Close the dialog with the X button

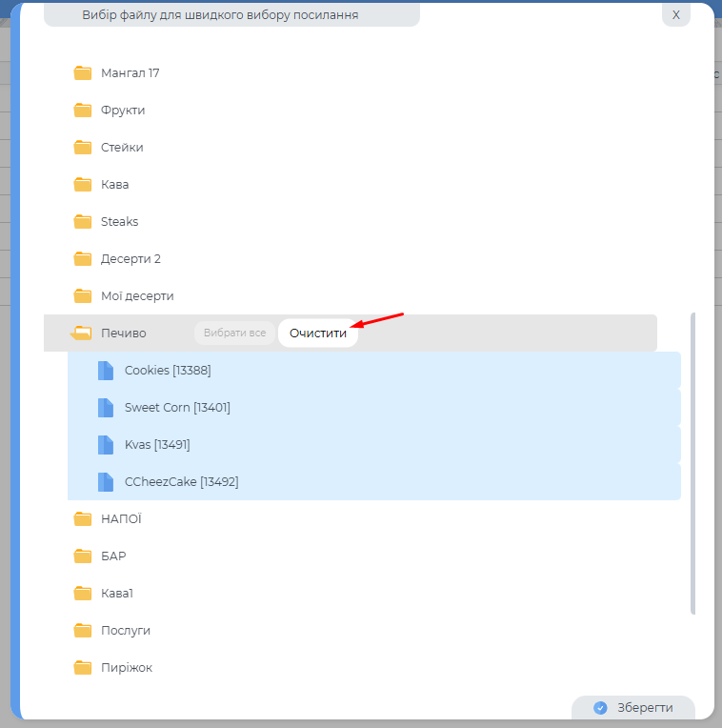675,15
